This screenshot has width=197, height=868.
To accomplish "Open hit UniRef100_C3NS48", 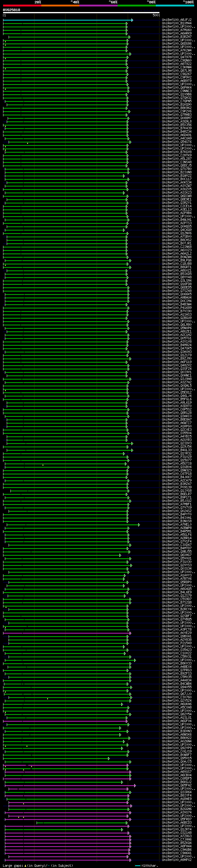I will click(x=177, y=162).
